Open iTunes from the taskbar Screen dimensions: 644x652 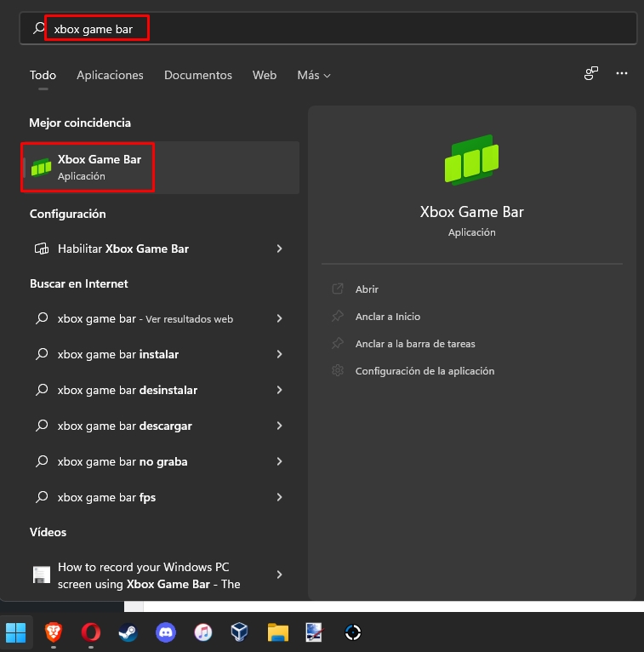[x=203, y=632]
